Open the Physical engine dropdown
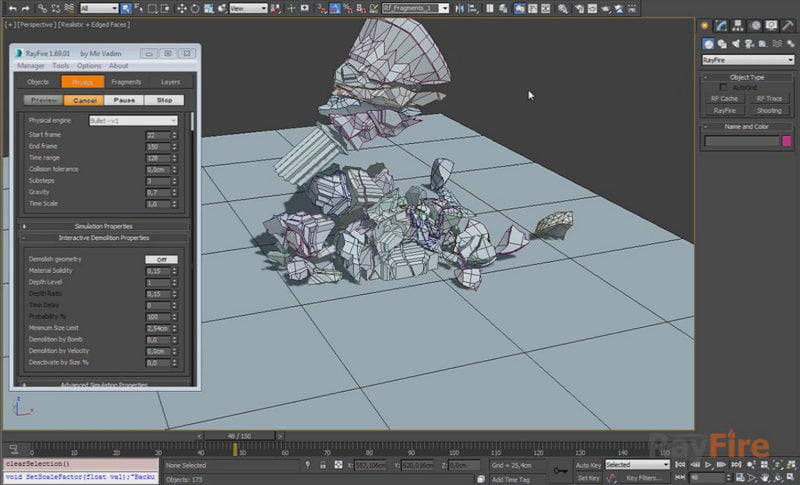This screenshot has height=485, width=800. pyautogui.click(x=133, y=120)
